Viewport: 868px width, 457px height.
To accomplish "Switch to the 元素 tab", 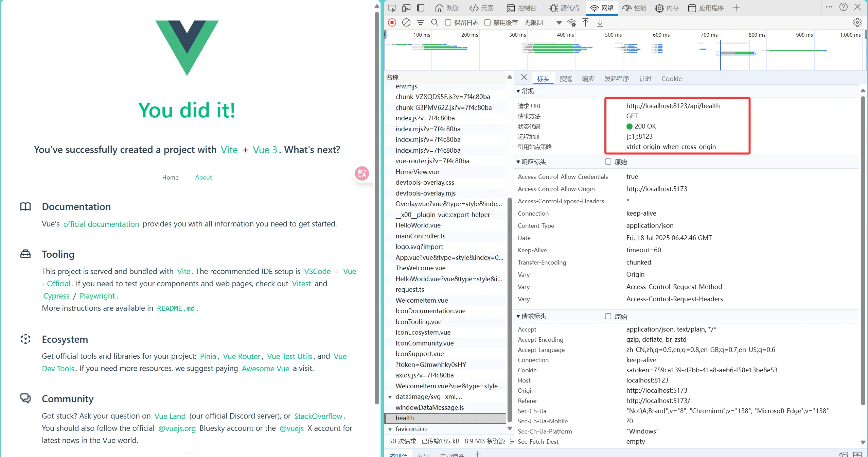I will click(x=481, y=8).
